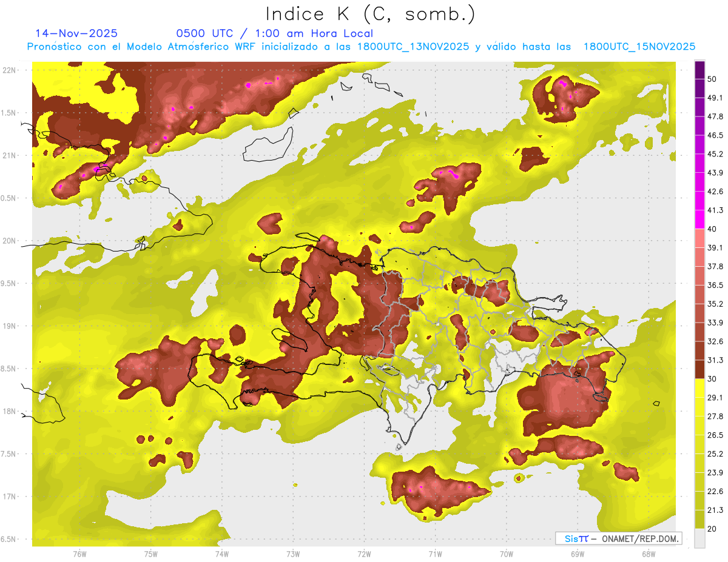Click the valid-until time '1800UTC_15NOV2025'

(639, 47)
